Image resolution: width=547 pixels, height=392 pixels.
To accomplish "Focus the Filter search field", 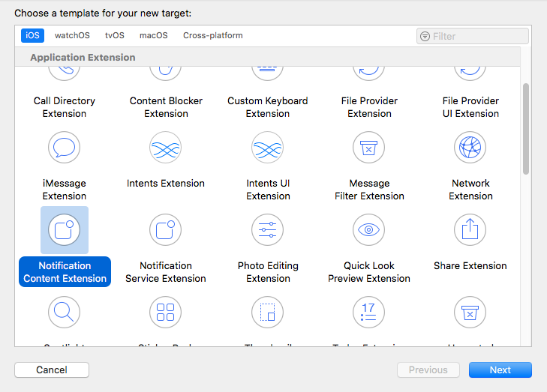I will 473,36.
